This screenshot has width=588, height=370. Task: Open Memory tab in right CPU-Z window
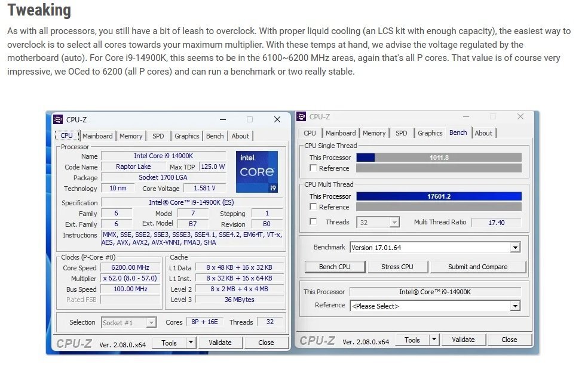(x=374, y=133)
